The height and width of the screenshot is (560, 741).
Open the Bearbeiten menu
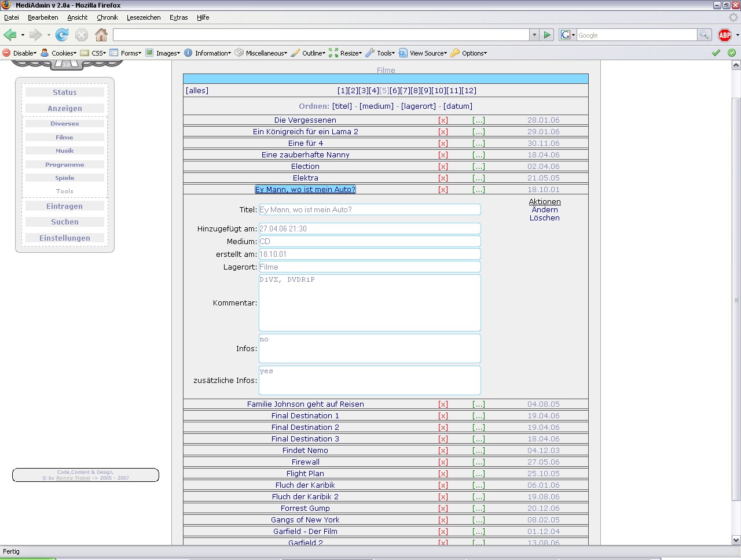pos(43,17)
